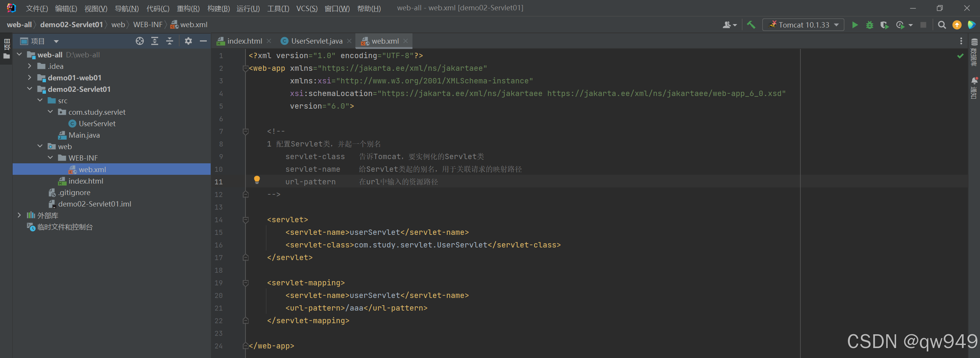The width and height of the screenshot is (980, 358).
Task: Click the lightbulb intention on line 11
Action: coord(257,180)
